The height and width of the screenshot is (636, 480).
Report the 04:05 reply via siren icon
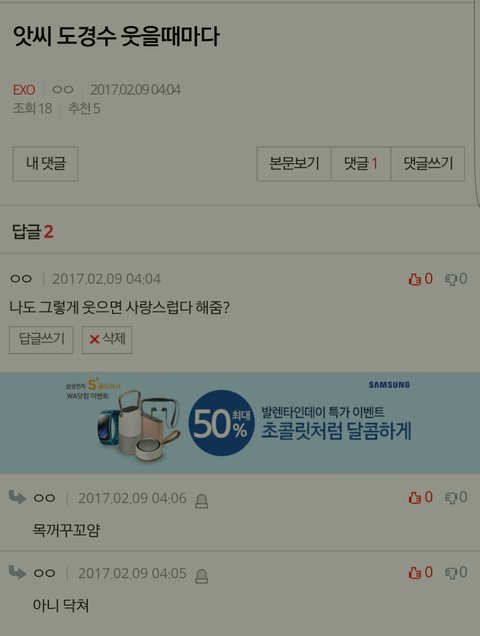[x=202, y=576]
